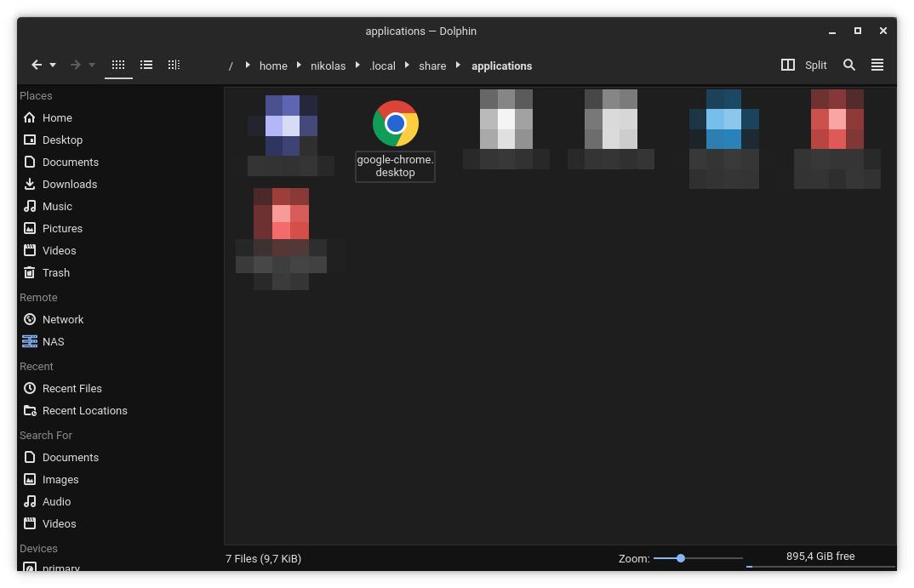Expand the breadcrumb arrow after home

[300, 66]
